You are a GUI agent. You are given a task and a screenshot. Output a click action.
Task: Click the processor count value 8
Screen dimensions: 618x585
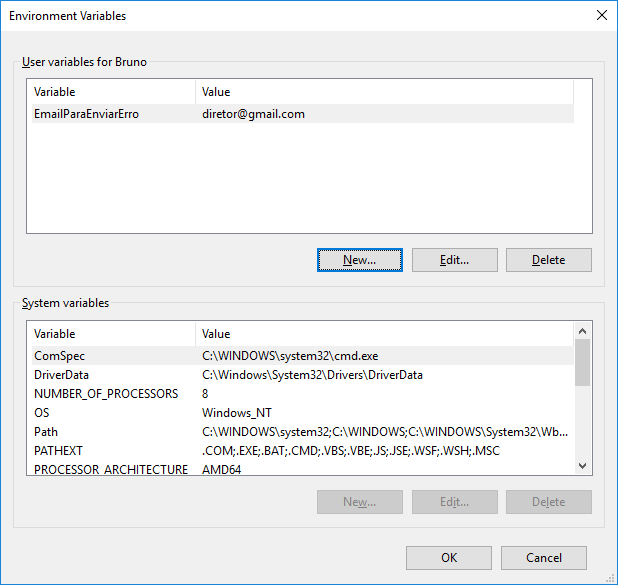point(205,393)
